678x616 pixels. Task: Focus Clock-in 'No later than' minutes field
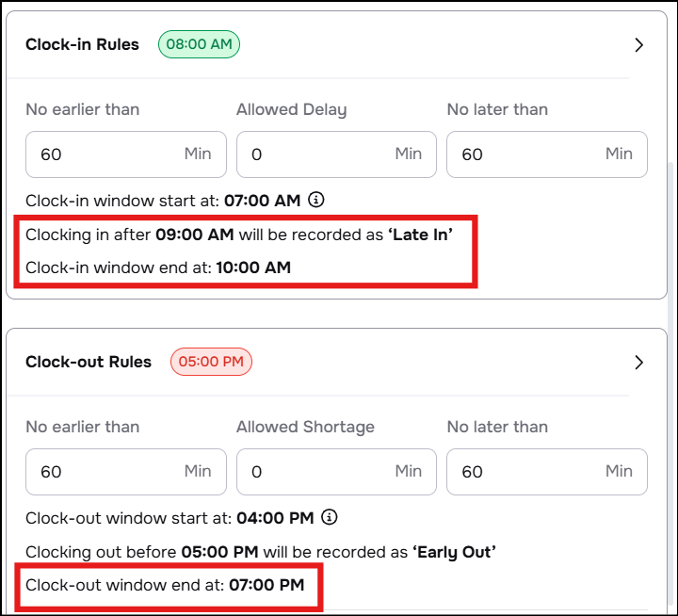click(546, 154)
